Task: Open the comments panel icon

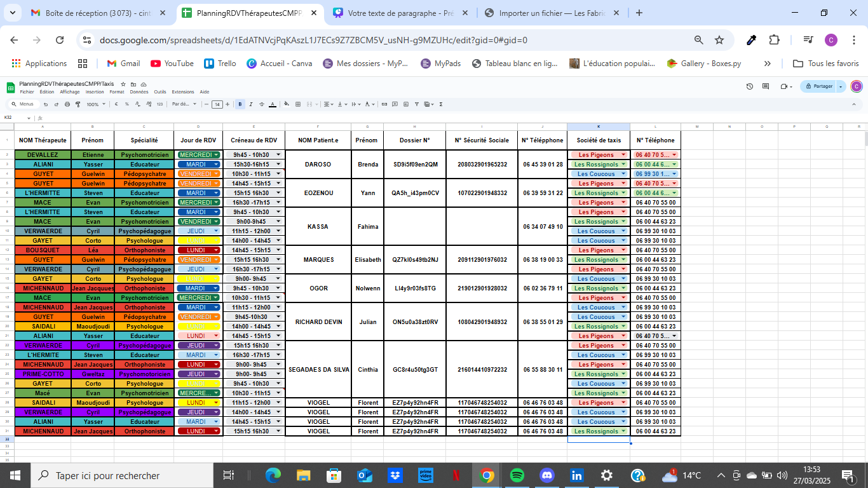Action: point(766,86)
